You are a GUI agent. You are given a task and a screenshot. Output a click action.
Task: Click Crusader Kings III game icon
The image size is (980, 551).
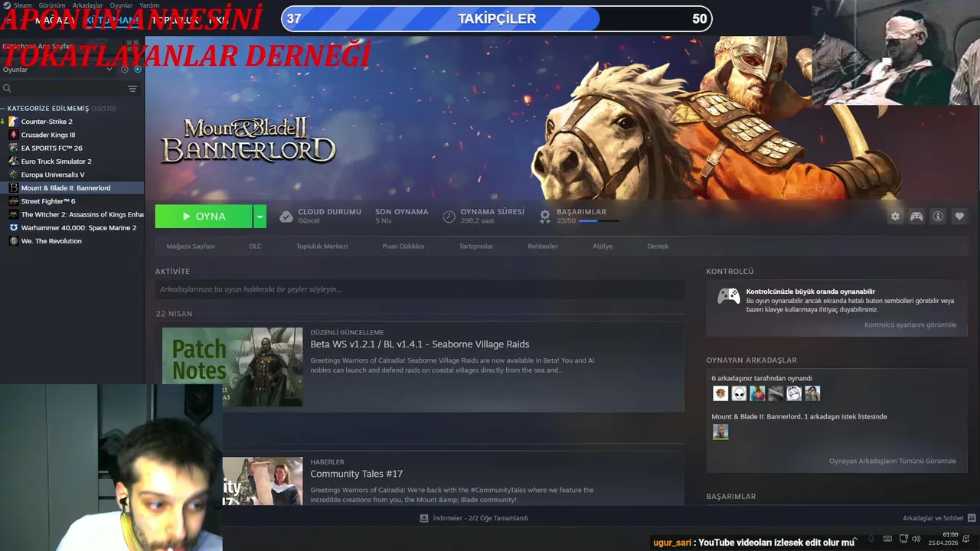click(x=13, y=135)
